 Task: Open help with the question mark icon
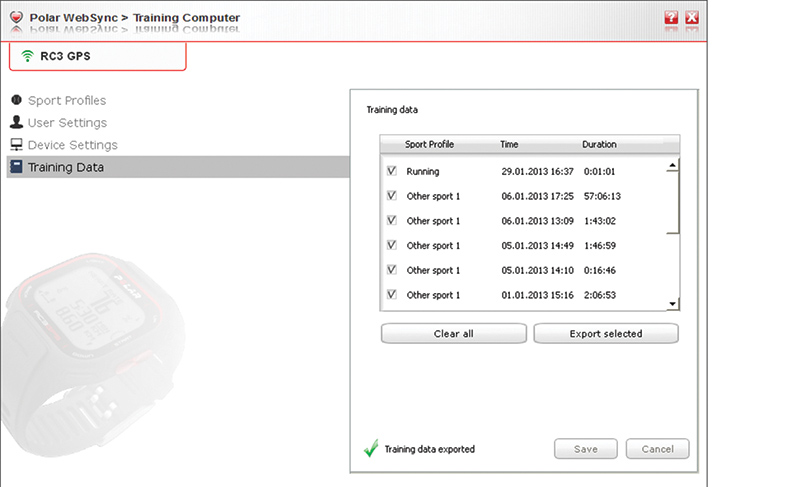pyautogui.click(x=671, y=18)
